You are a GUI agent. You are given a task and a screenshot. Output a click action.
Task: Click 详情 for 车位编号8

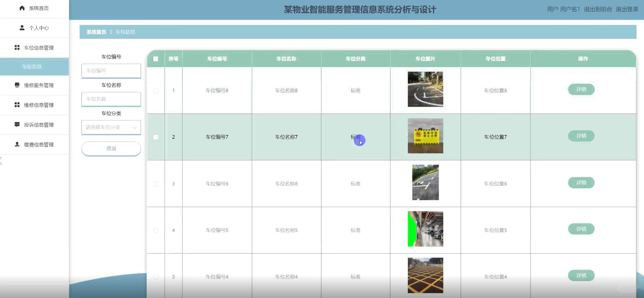581,89
